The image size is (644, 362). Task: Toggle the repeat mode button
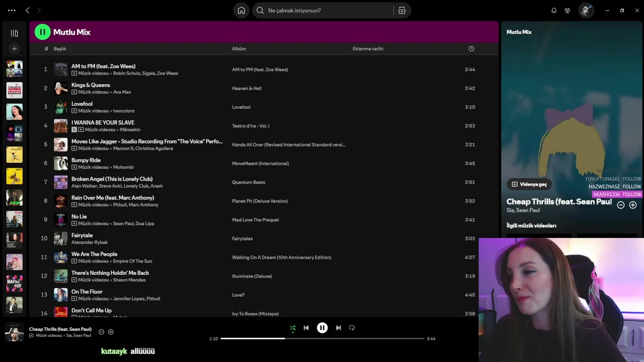click(352, 328)
